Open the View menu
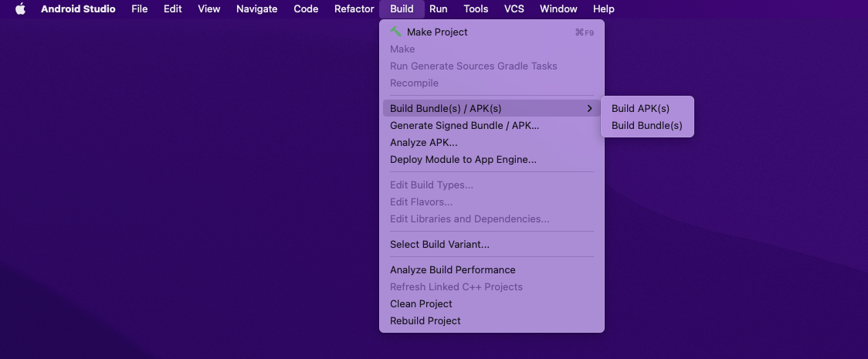The height and width of the screenshot is (359, 868). [x=209, y=8]
